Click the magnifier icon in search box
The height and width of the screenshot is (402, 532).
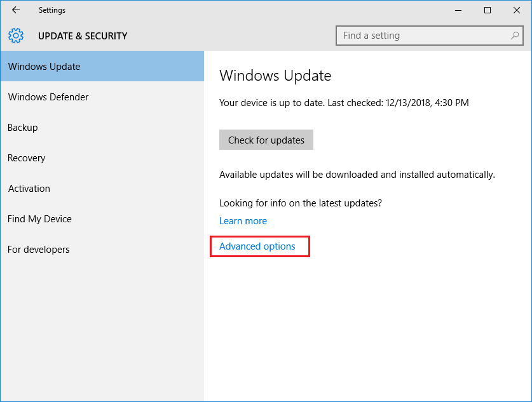515,36
